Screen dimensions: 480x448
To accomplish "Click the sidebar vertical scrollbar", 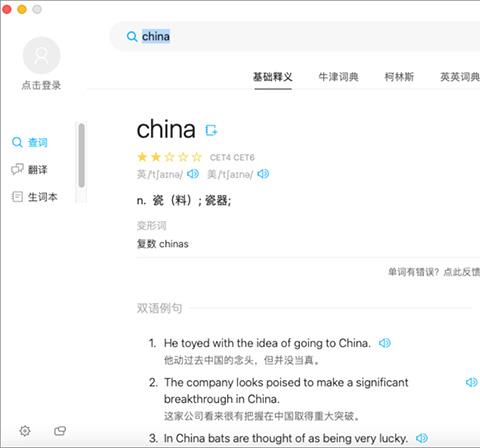I will pos(81,155).
